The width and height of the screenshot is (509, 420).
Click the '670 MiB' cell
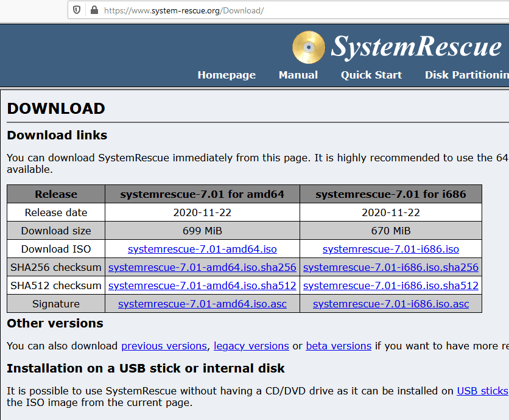pos(391,231)
